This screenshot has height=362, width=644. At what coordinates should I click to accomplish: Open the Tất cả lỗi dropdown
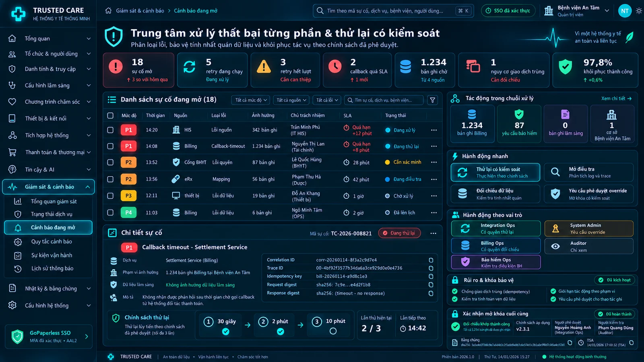pyautogui.click(x=327, y=100)
